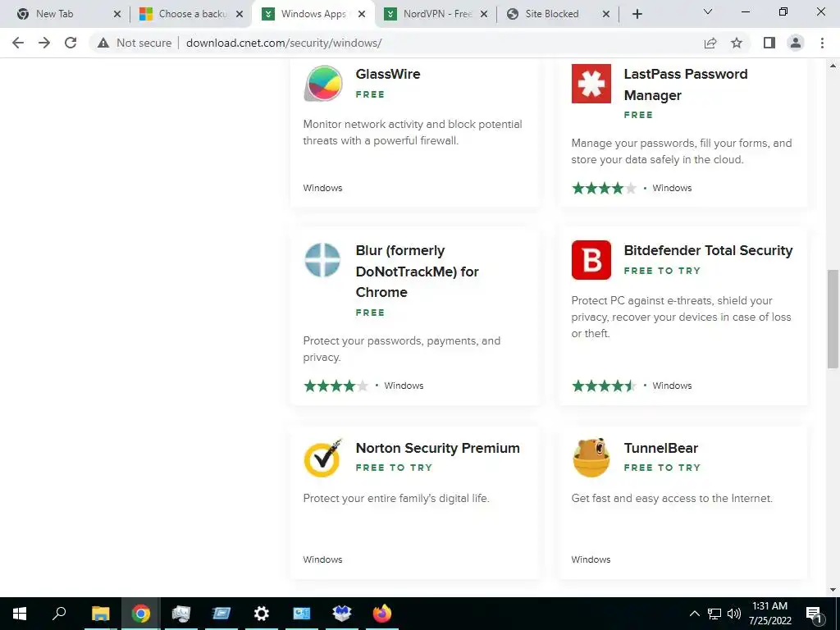Close the Site Blocked tab
The height and width of the screenshot is (630, 840).
pyautogui.click(x=606, y=14)
